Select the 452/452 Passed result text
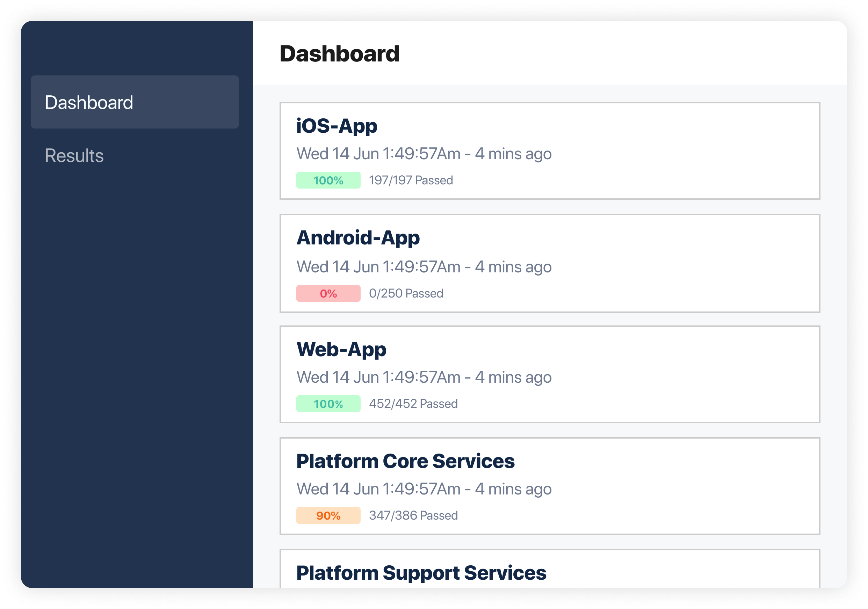Screen dimensions: 868x609 [413, 403]
